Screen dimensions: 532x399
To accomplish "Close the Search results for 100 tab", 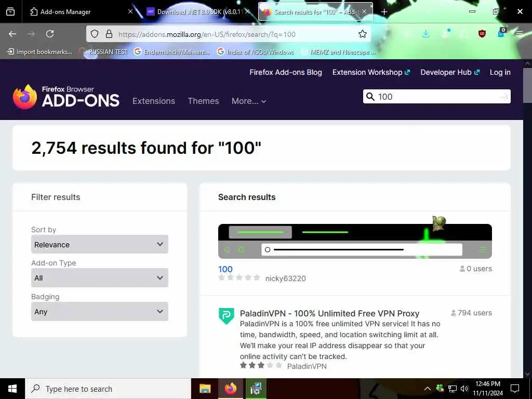I will click(364, 11).
